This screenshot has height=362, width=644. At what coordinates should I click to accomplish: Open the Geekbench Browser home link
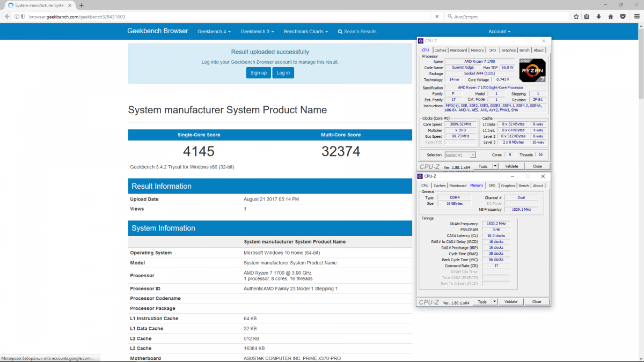click(x=158, y=31)
